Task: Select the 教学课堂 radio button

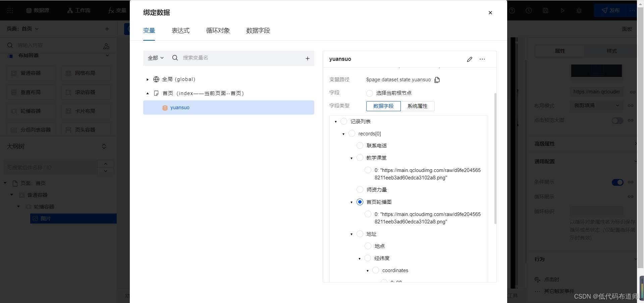Action: tap(360, 158)
